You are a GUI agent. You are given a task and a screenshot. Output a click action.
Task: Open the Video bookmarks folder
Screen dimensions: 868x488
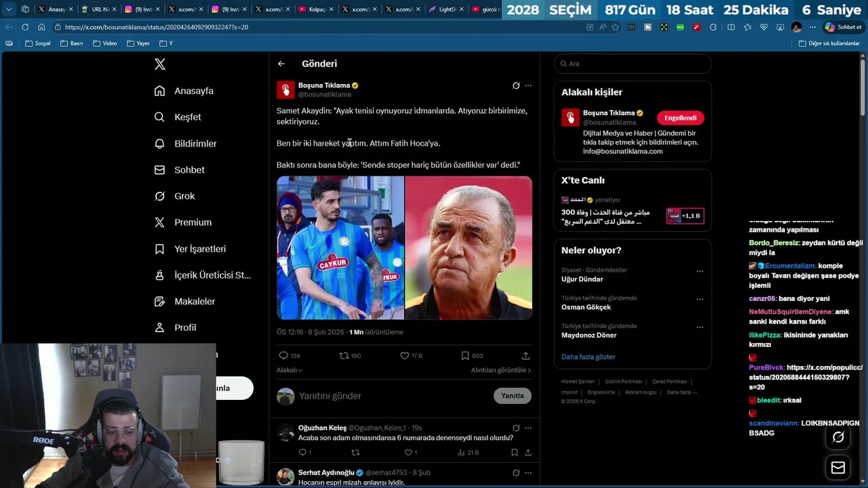click(x=105, y=43)
